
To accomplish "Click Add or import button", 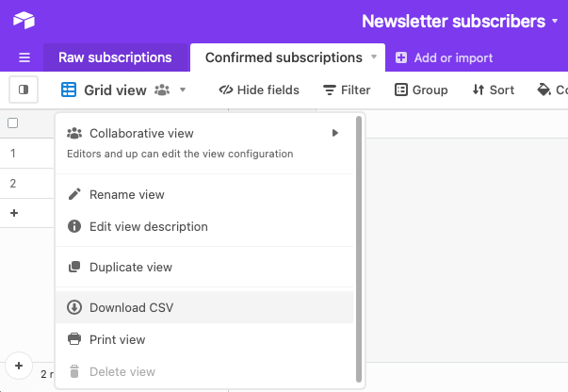I will coord(444,57).
